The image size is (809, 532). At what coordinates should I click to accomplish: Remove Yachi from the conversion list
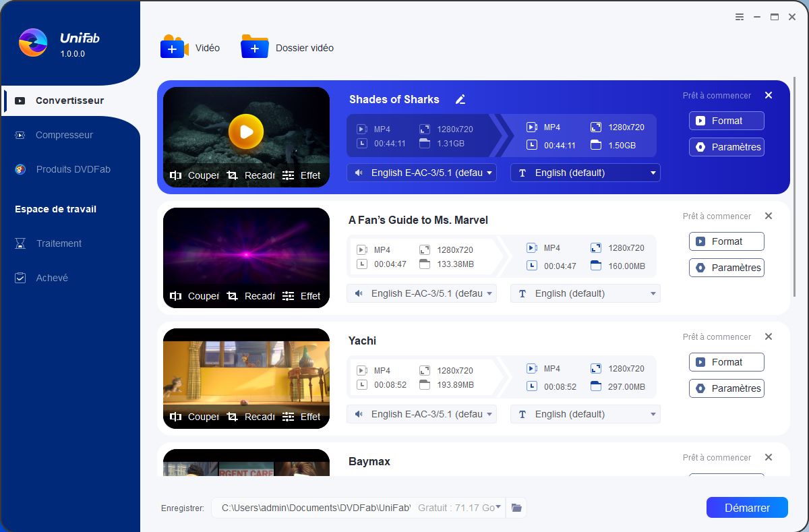[769, 336]
